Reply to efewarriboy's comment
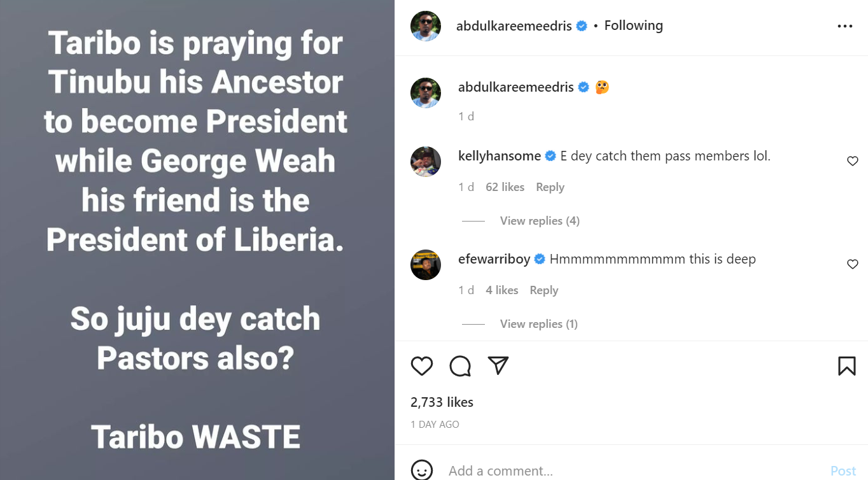This screenshot has width=868, height=480. (x=543, y=290)
